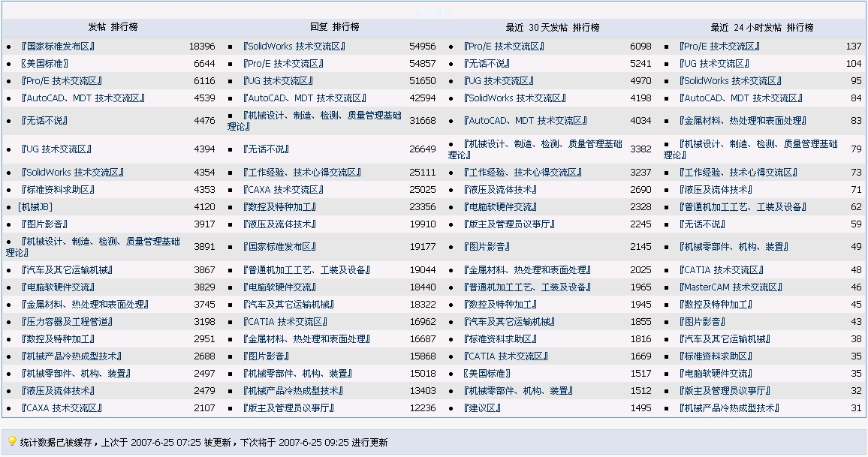Screen dimensions: 868x457
Task: Click the 统计数据已被缓存 update notice text
Action: (x=203, y=443)
